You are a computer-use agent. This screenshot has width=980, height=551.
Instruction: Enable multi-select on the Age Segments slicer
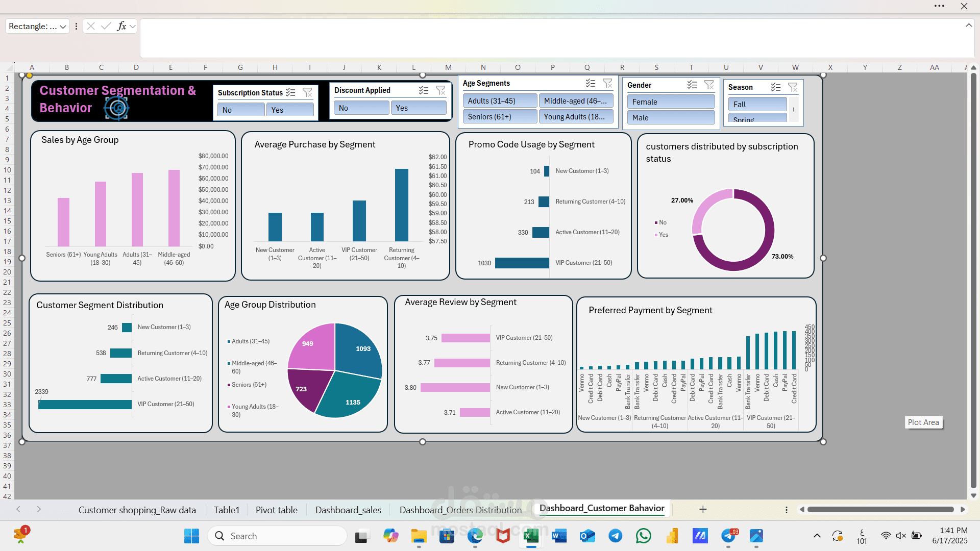[x=591, y=83]
